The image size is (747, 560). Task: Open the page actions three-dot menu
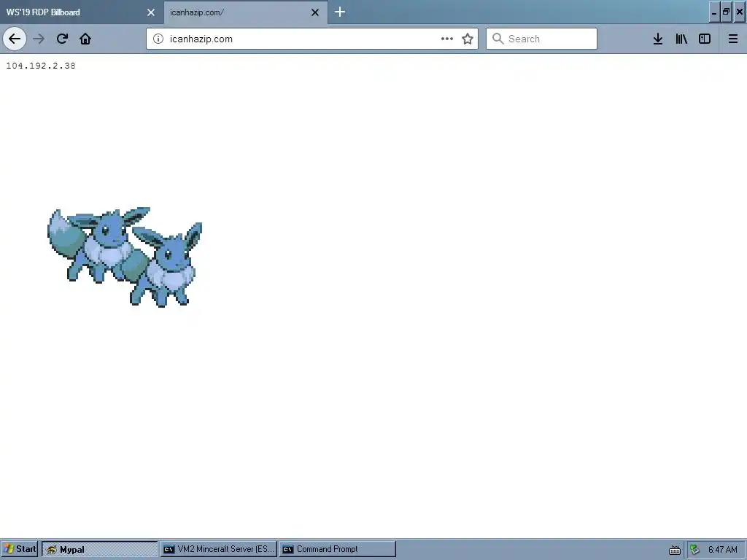click(x=447, y=39)
